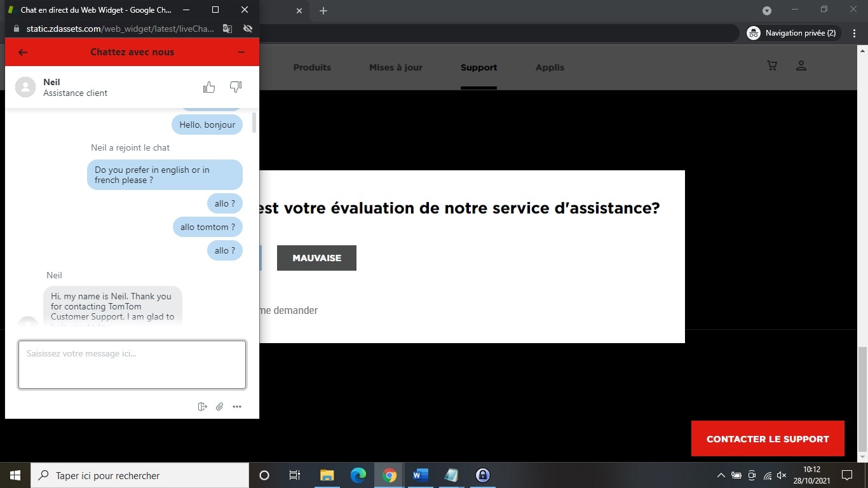
Task: Click the "Do you prefer in english" message
Action: [165, 175]
